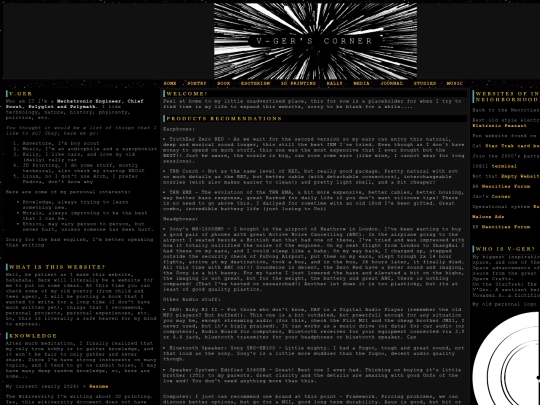The width and height of the screenshot is (540, 405).
Task: Click the 'TruthEar Zero RED' product entry
Action: (313, 150)
